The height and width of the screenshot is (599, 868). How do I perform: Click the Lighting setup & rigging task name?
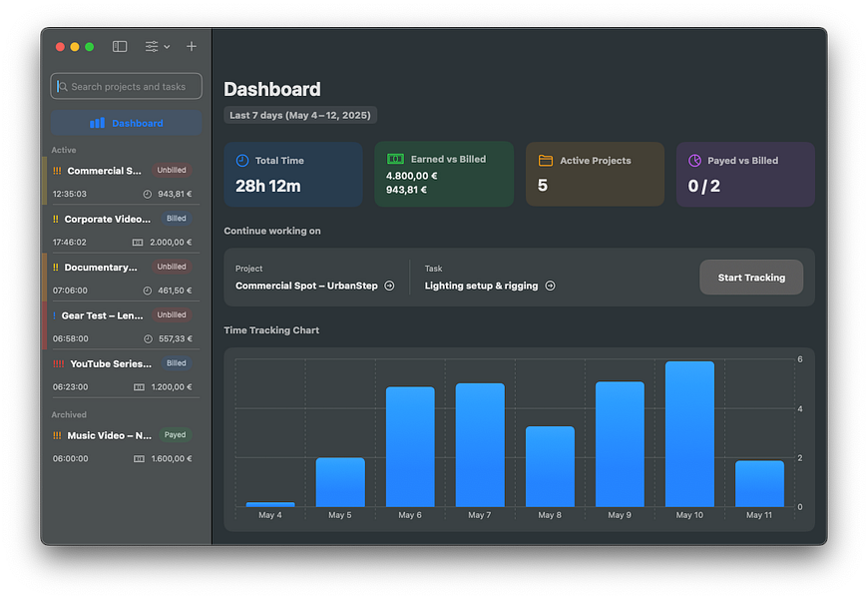(481, 286)
